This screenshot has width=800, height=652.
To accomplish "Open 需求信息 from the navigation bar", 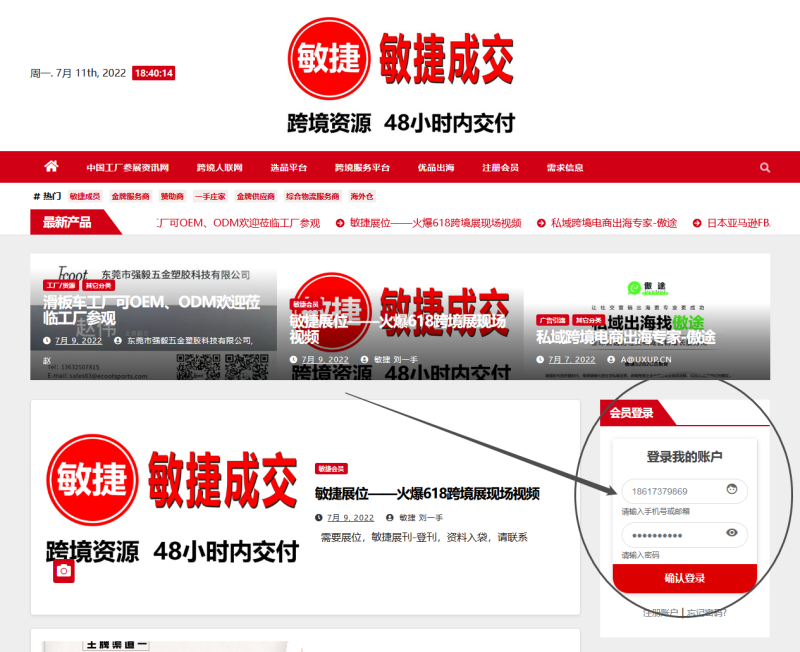I will pyautogui.click(x=565, y=167).
